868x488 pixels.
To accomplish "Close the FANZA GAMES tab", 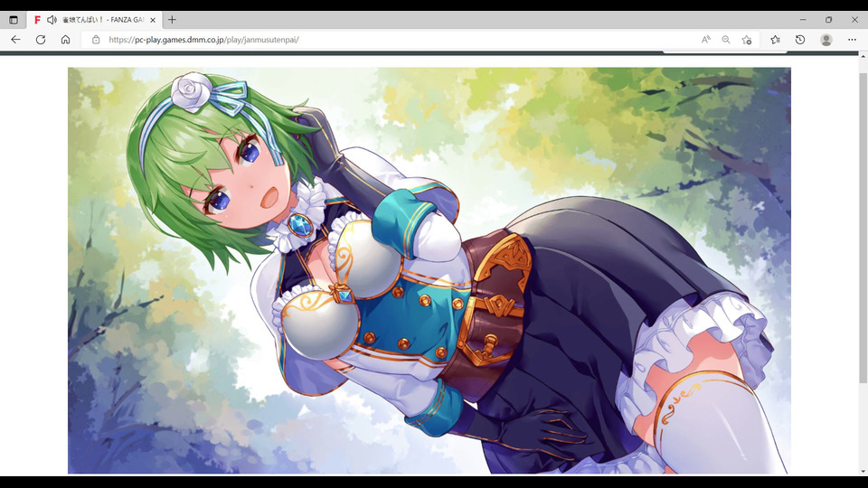I will coord(153,20).
